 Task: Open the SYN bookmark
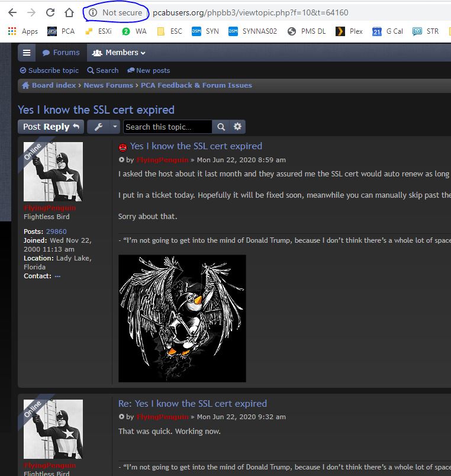click(205, 31)
